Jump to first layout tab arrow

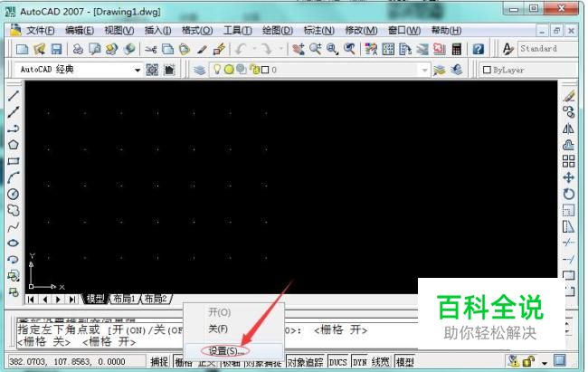point(31,300)
